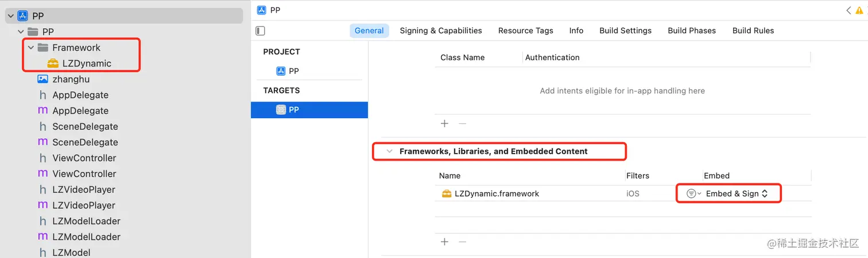Open the Embed & Sign dropdown
Screen dimensions: 868x258
click(x=737, y=194)
